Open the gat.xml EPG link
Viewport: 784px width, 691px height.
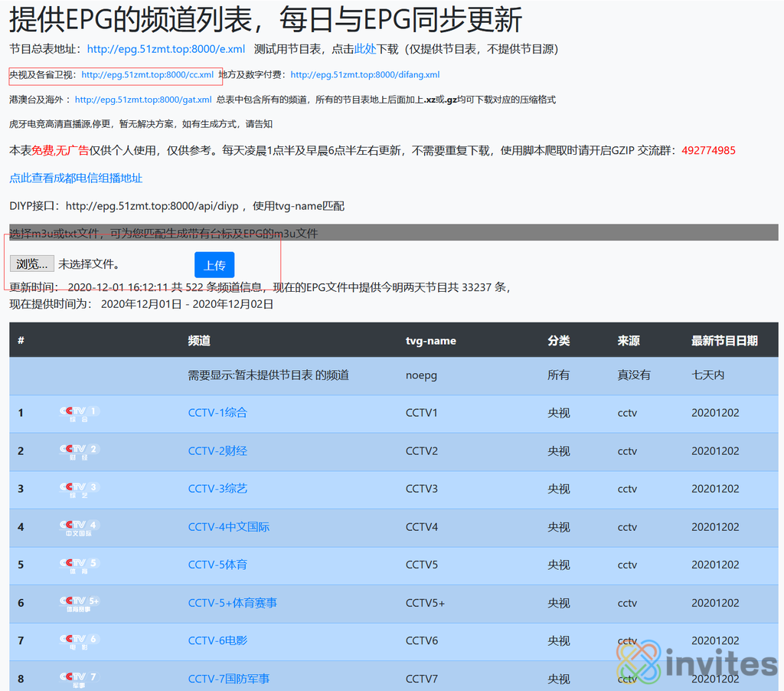tap(143, 100)
